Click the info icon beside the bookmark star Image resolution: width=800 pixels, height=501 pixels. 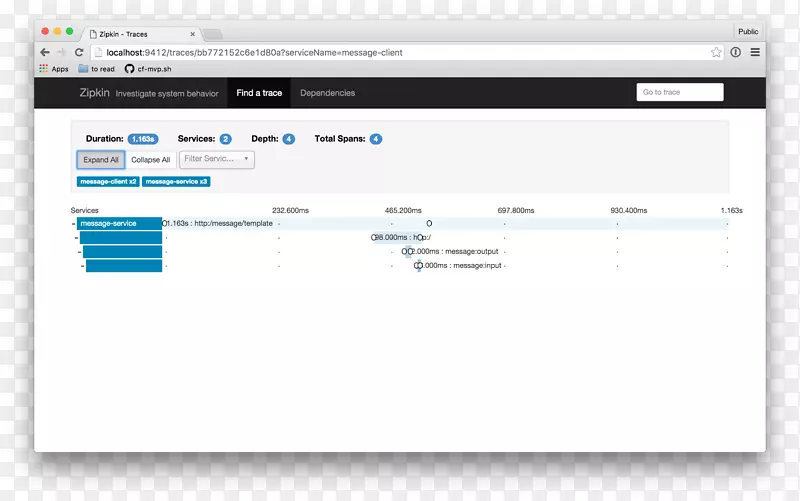coord(736,52)
